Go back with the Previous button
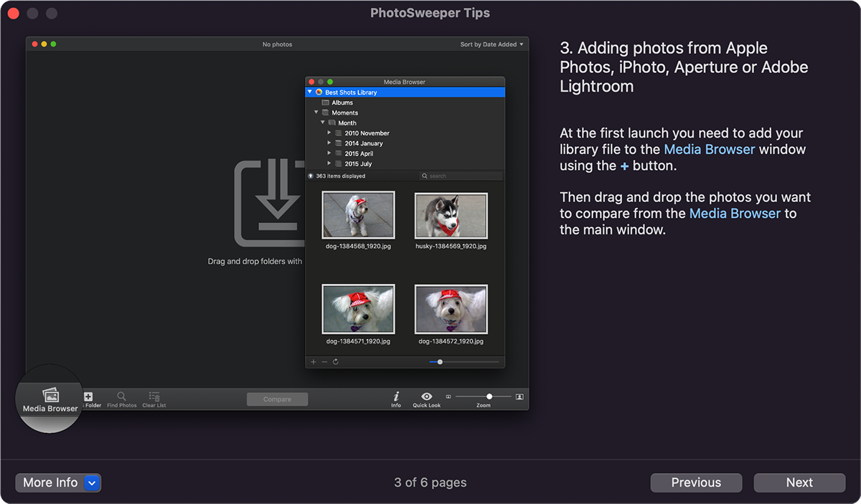The image size is (861, 504). pos(696,482)
